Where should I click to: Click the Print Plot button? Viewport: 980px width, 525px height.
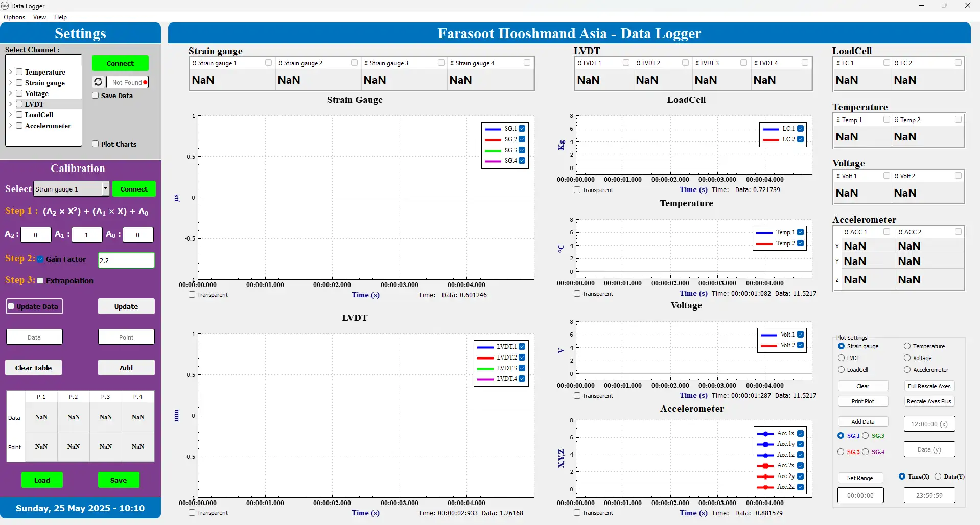[x=862, y=401]
